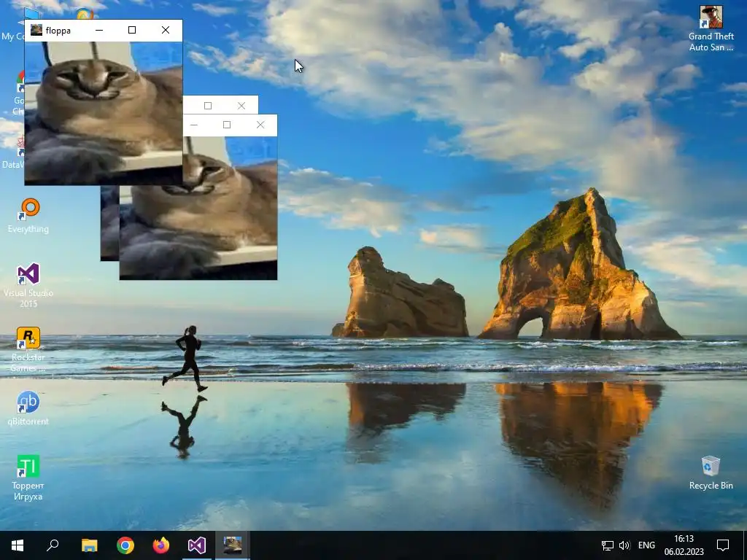747x560 pixels.
Task: Open the Visual Studio 2015 desktop shortcut
Action: 28,285
